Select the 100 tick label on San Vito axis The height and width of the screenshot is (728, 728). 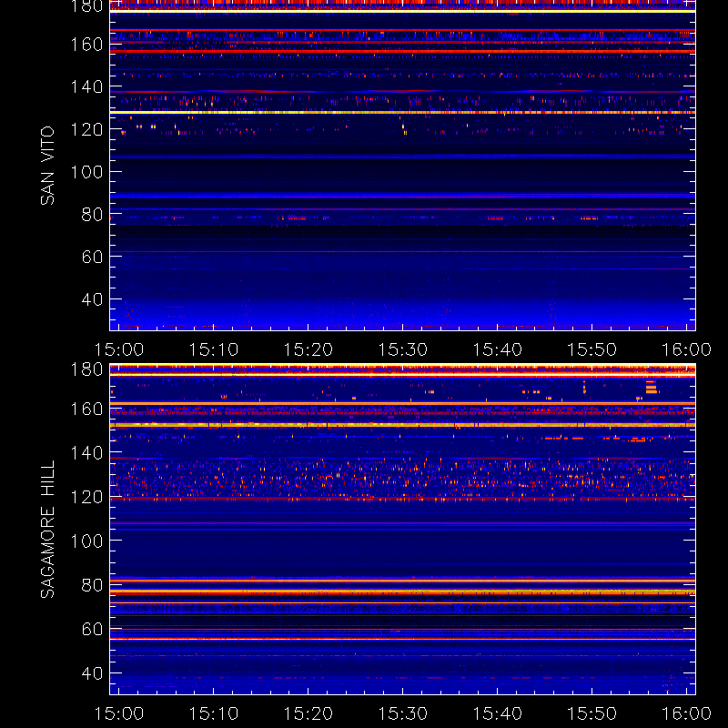pyautogui.click(x=86, y=172)
